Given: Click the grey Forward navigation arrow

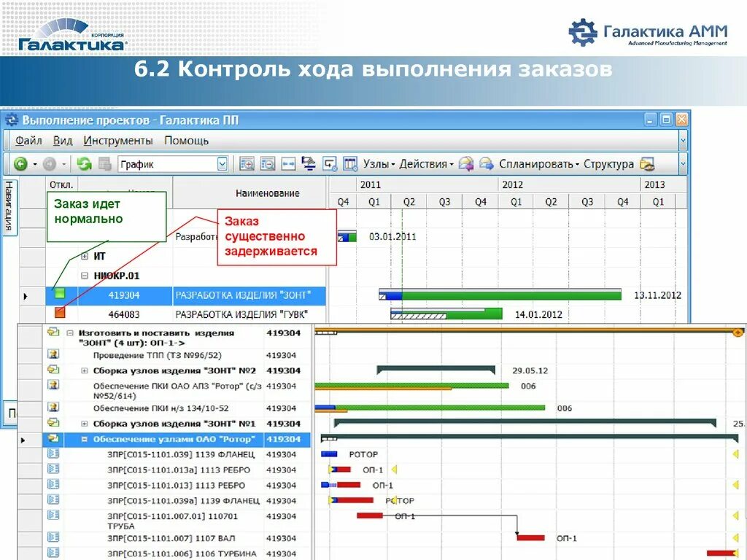Looking at the screenshot, I should coord(49,164).
